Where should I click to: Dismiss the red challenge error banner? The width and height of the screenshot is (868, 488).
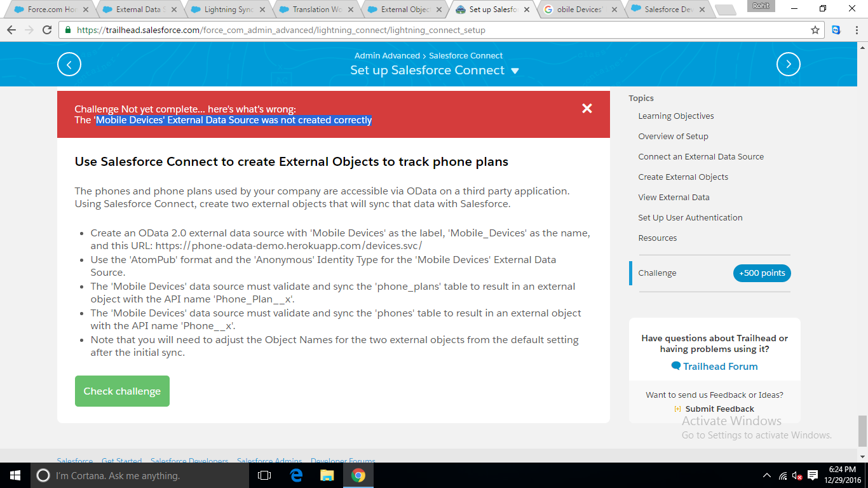pyautogui.click(x=587, y=109)
